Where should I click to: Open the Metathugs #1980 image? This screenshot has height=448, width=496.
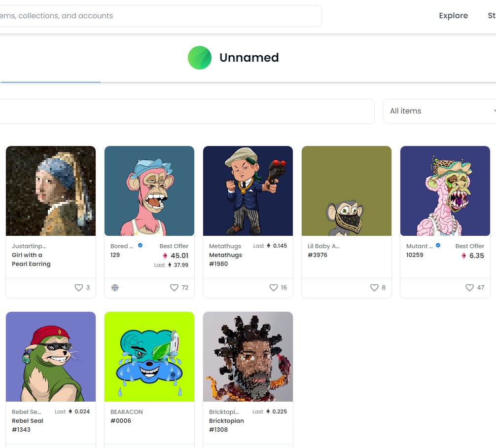pyautogui.click(x=248, y=191)
